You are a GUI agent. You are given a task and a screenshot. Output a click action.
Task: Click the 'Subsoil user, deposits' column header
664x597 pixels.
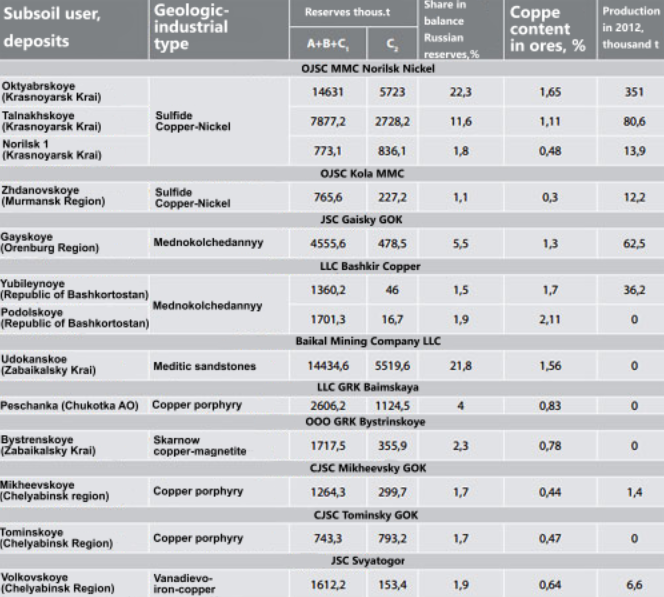[x=74, y=29]
